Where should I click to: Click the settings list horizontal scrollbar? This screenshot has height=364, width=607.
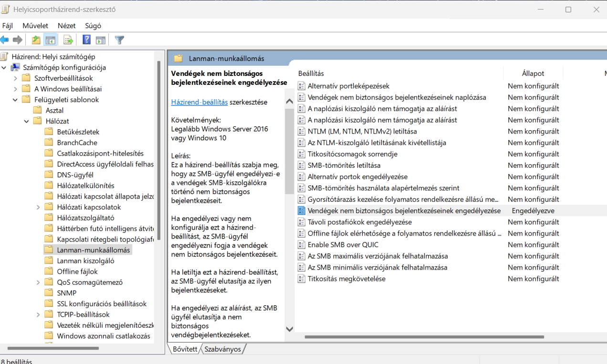point(424,337)
